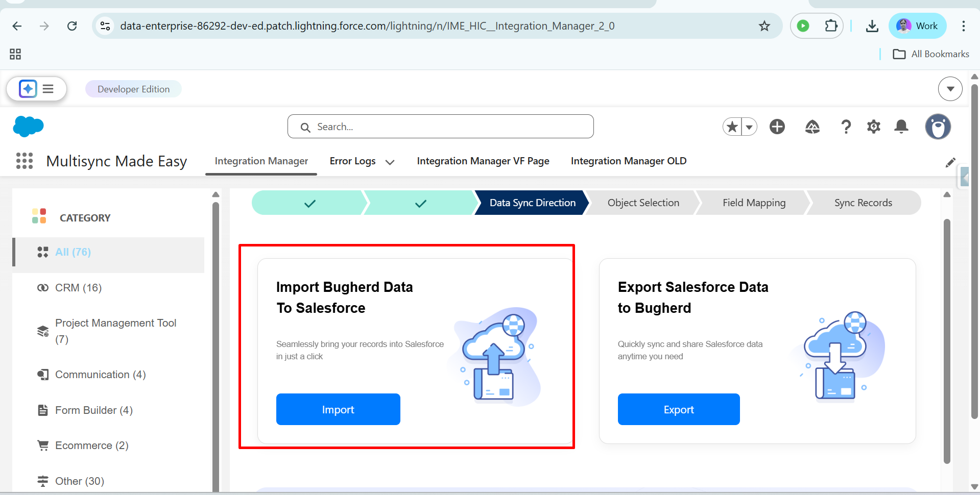Click the blue Import button
The image size is (980, 495).
coord(338,409)
